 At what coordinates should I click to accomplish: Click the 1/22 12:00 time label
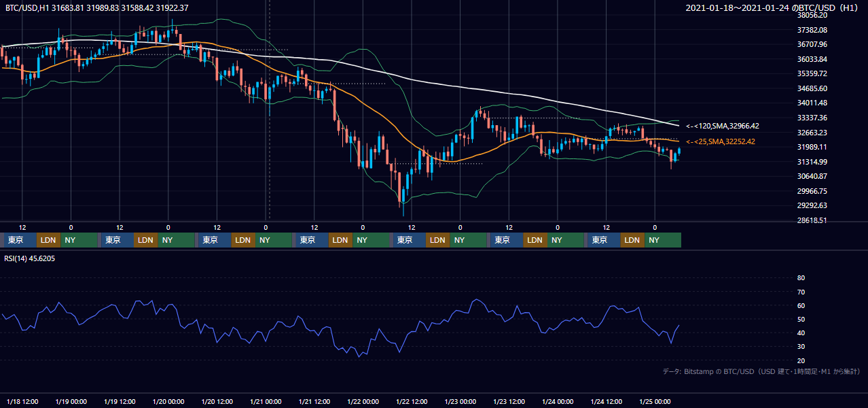tap(412, 401)
